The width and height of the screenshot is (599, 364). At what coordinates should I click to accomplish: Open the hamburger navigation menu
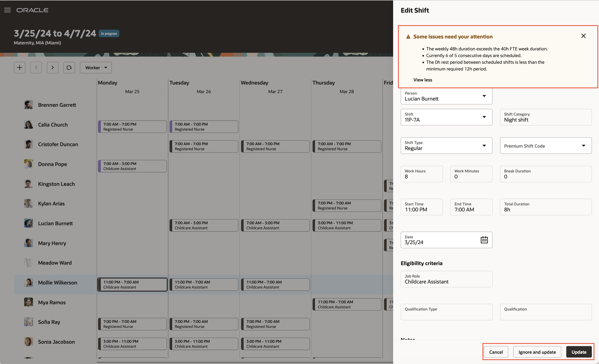(x=8, y=10)
